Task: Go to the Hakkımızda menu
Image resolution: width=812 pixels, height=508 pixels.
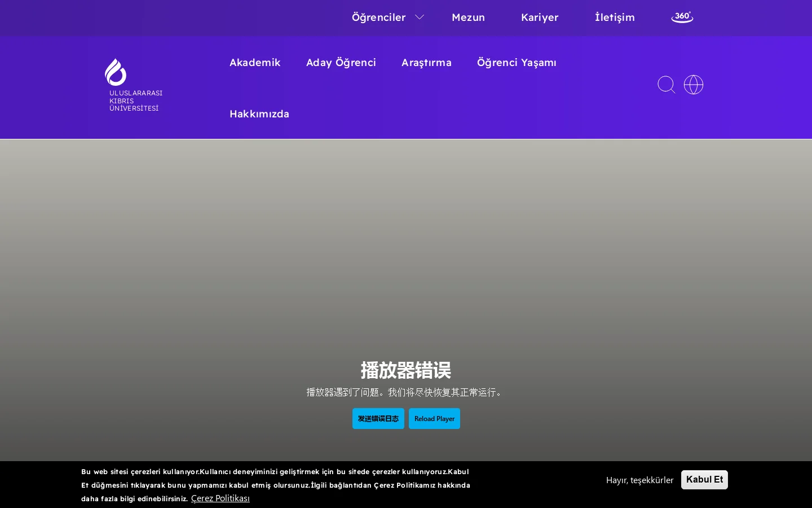Action: click(x=259, y=114)
